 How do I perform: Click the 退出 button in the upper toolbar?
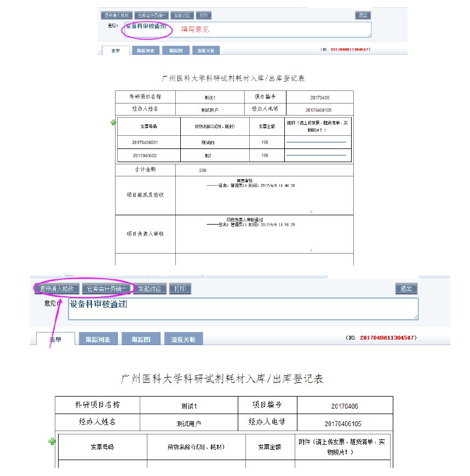pos(362,15)
